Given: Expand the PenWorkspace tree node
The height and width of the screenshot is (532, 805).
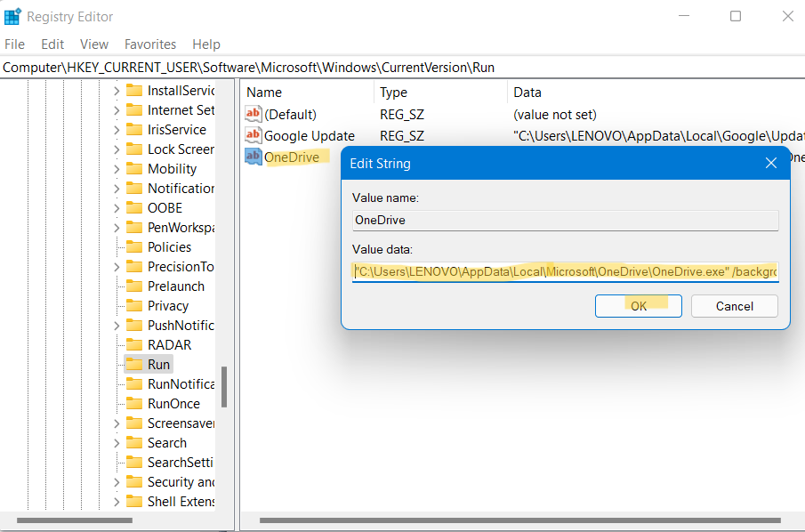Looking at the screenshot, I should click(117, 228).
